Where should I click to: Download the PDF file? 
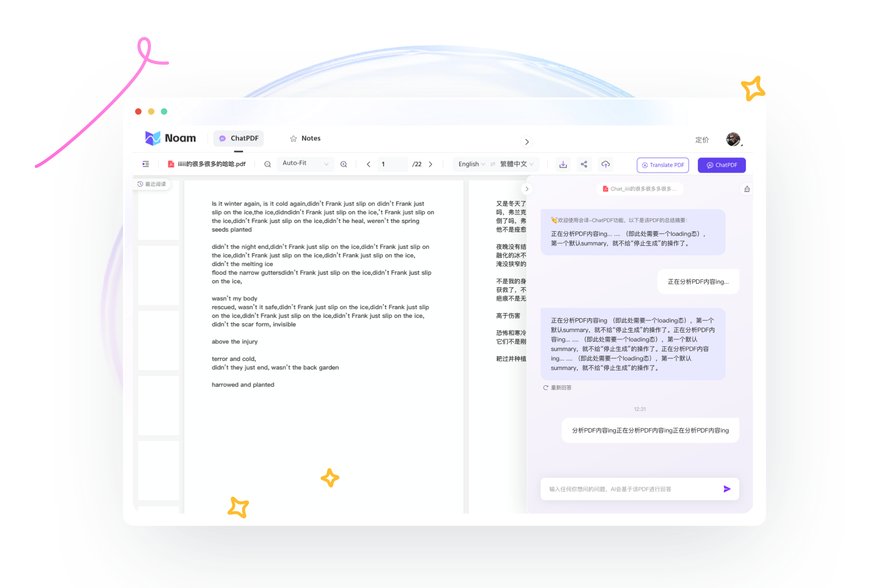(563, 164)
